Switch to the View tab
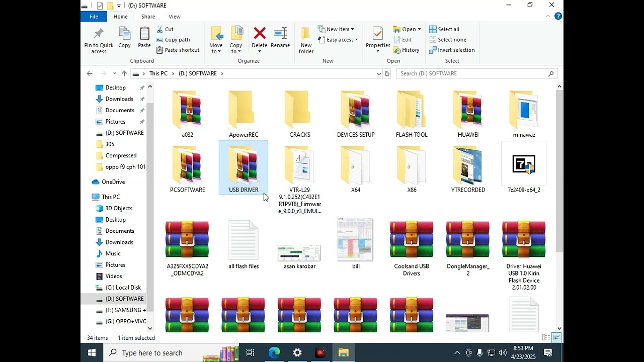 coord(175,17)
